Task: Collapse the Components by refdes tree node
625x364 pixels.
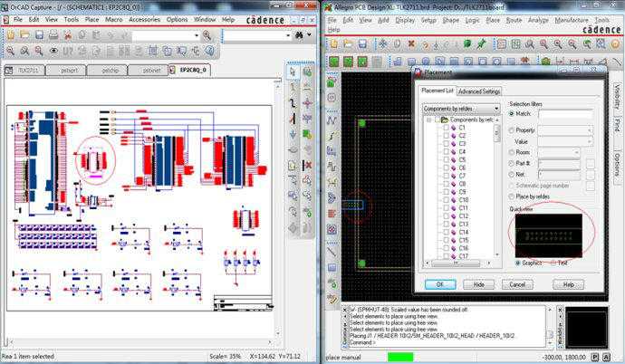Action: 428,120
